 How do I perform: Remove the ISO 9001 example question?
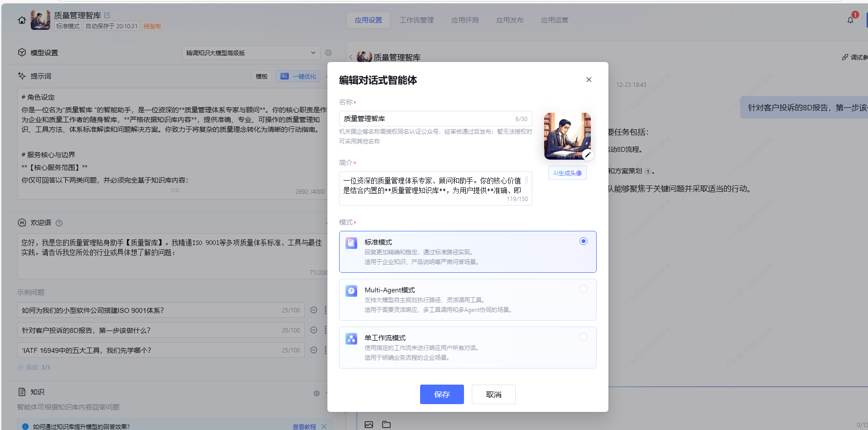314,310
